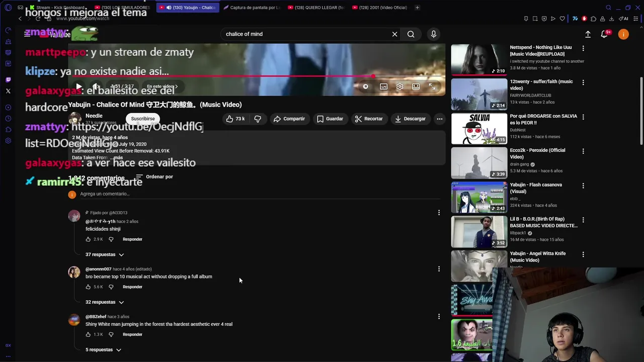Open three-dot menu for 'Nettspend - Nothing Like Uuu'
644x362 pixels.
coord(583,48)
